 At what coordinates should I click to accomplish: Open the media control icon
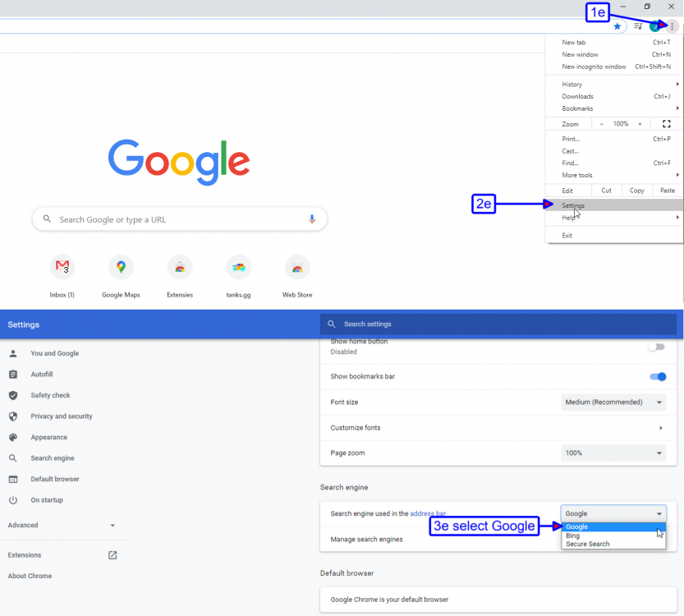638,26
